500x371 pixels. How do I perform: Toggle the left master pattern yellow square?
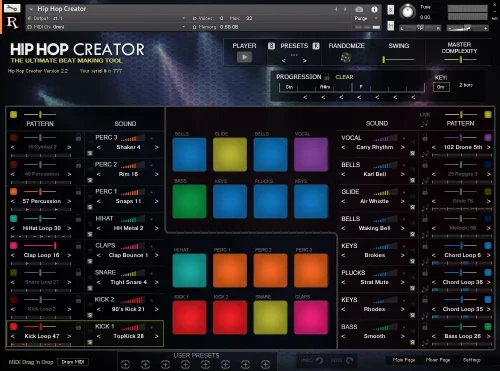tap(13, 115)
